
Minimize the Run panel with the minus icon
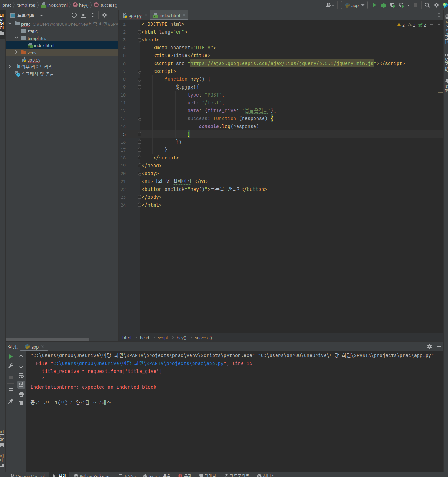(439, 346)
